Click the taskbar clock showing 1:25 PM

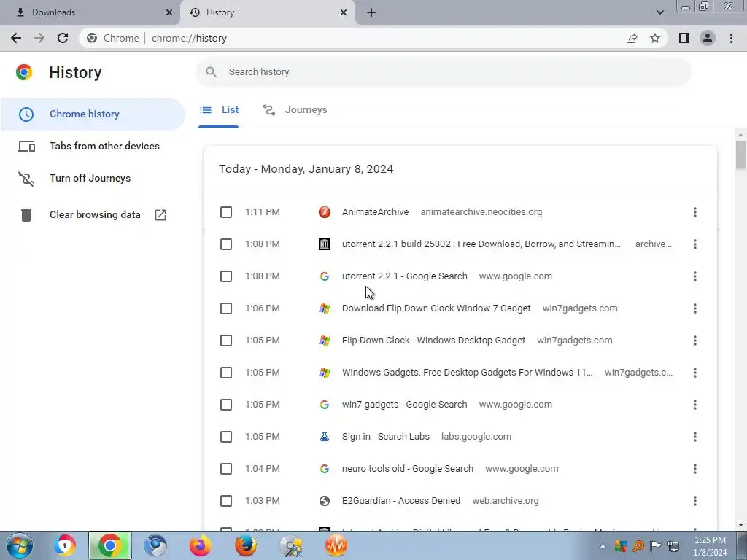pyautogui.click(x=710, y=546)
